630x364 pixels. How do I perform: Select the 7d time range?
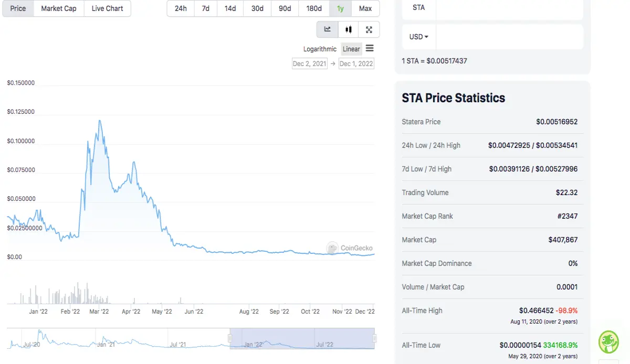pos(205,8)
